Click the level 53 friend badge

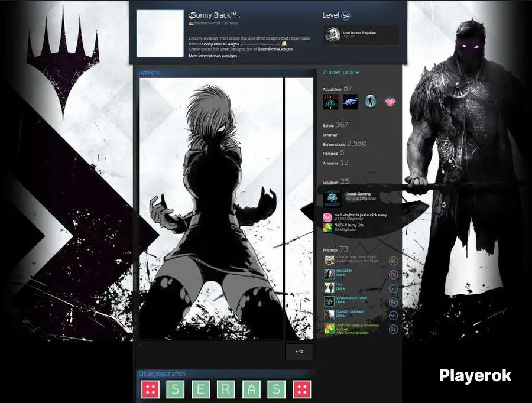pyautogui.click(x=393, y=329)
